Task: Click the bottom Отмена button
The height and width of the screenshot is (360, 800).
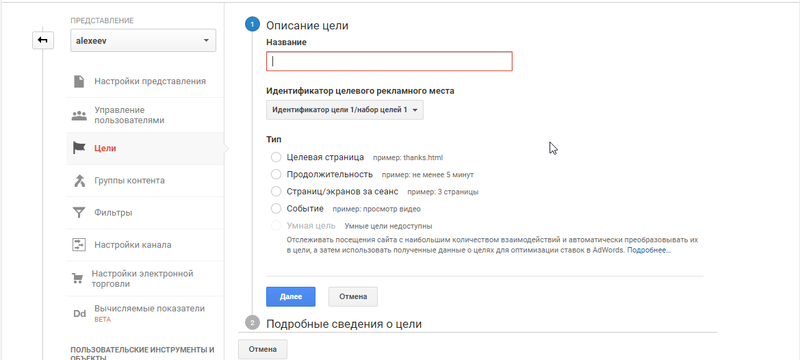Action: (263, 349)
